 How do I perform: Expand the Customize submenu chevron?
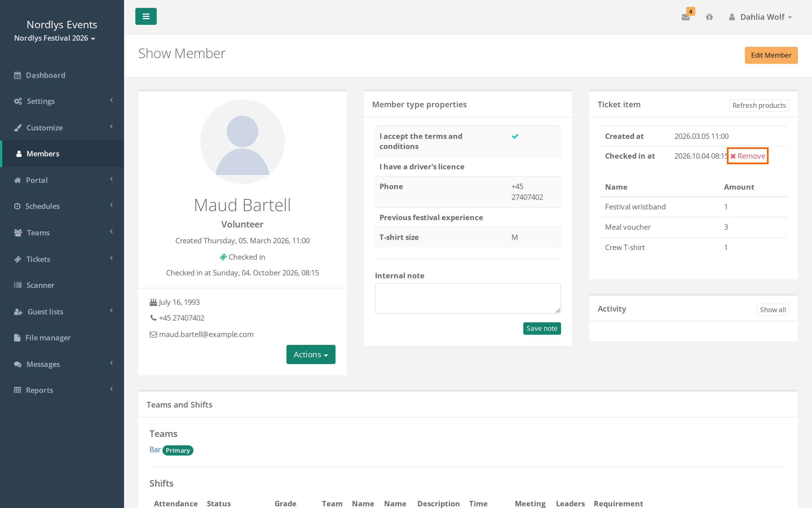[111, 126]
